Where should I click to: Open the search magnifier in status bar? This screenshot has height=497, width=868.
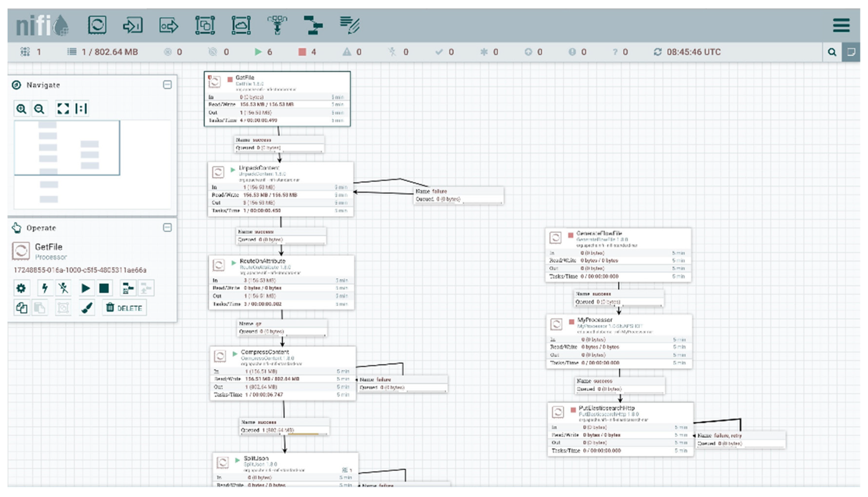pyautogui.click(x=832, y=52)
